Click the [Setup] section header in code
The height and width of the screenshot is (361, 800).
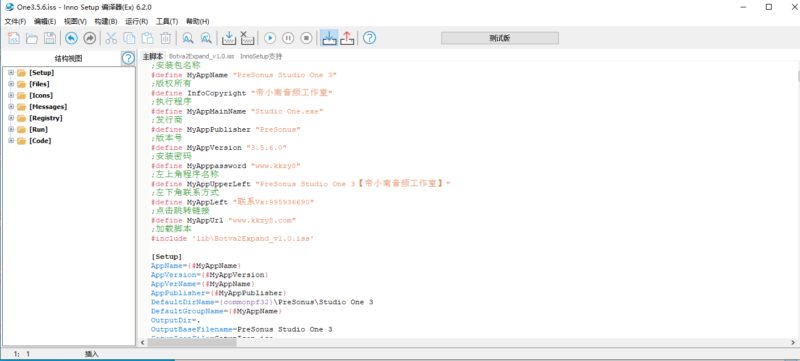tap(166, 257)
